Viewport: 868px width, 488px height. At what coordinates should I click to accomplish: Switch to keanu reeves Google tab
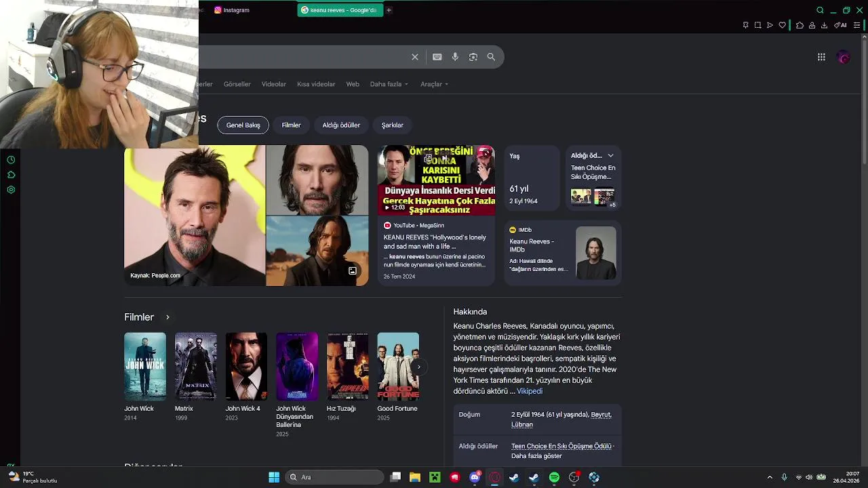click(x=340, y=10)
